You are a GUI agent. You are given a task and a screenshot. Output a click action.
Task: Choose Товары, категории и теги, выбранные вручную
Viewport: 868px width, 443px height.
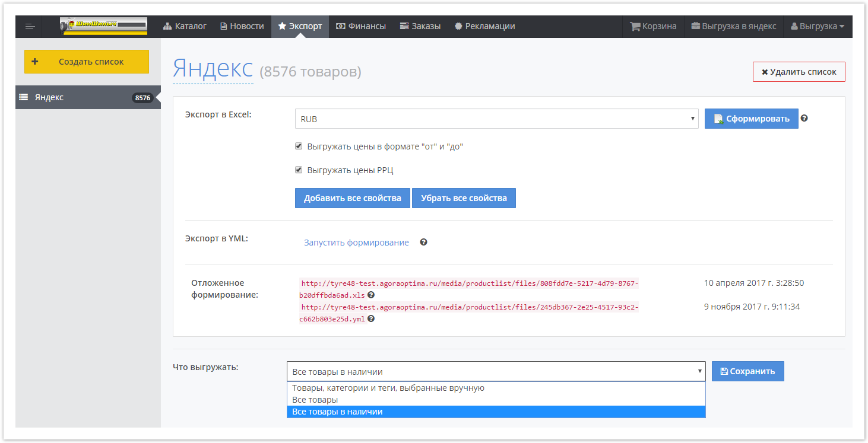496,388
